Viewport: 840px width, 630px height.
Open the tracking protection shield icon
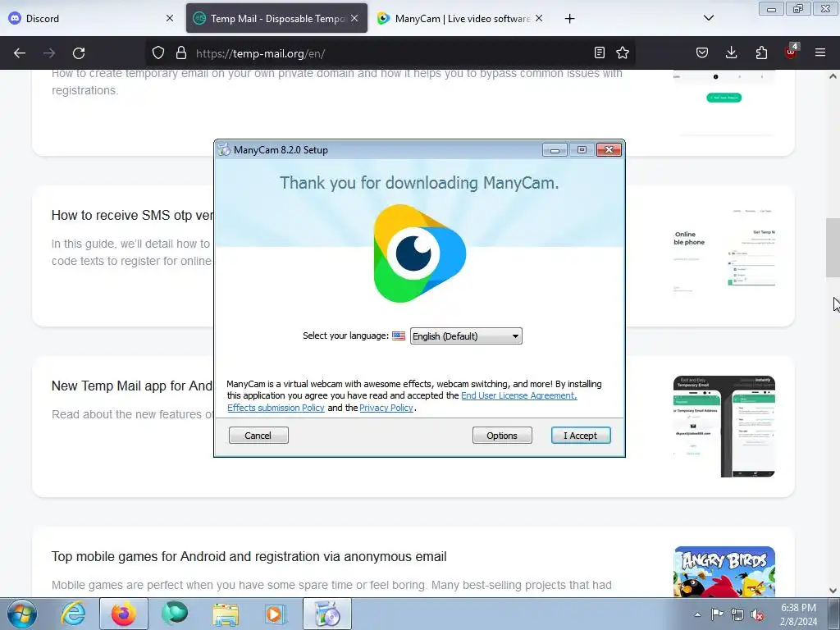(158, 53)
